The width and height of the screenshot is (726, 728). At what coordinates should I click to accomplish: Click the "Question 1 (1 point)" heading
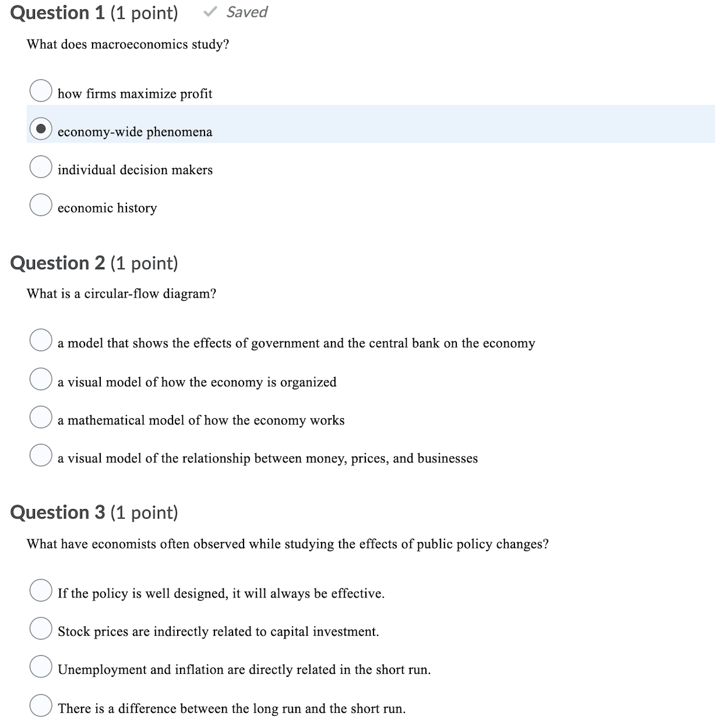[x=96, y=13]
